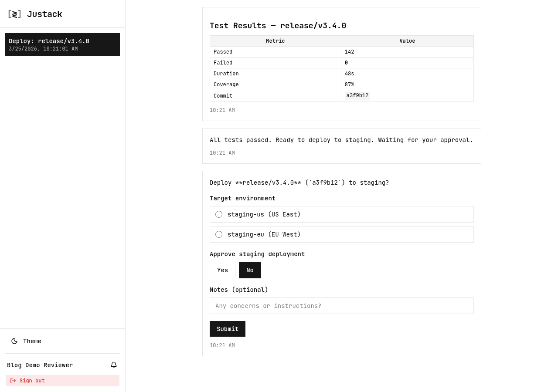
Task: Click the Justack app title
Action: (44, 14)
